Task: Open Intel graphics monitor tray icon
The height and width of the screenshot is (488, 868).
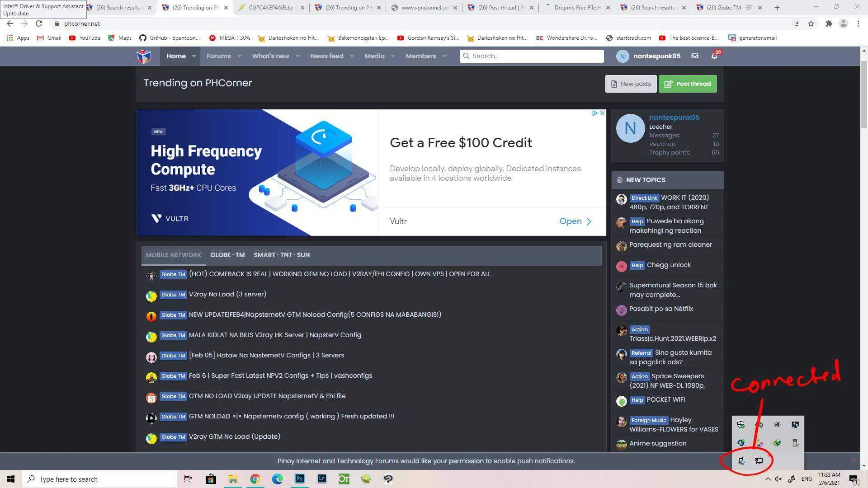Action: coord(795,424)
